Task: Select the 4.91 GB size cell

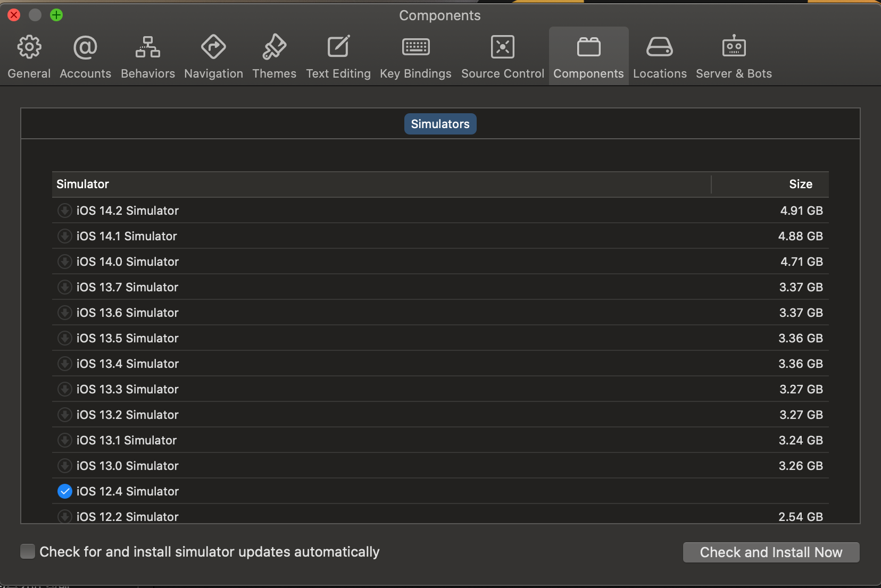Action: pos(801,211)
